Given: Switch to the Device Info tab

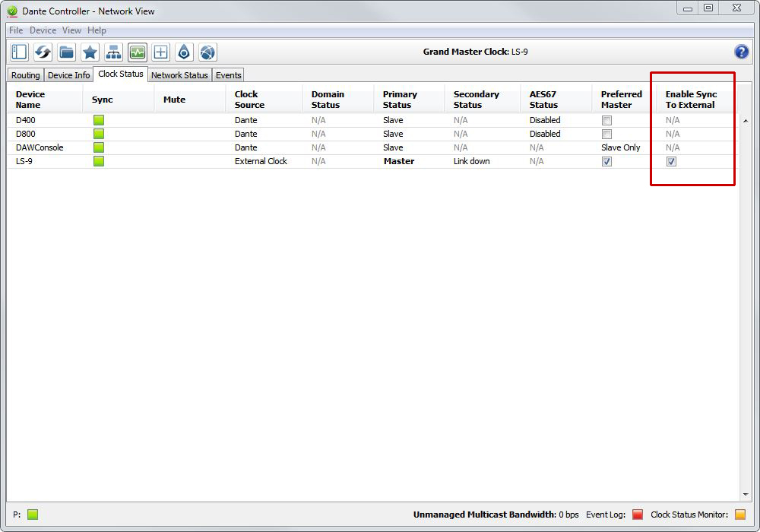Looking at the screenshot, I should [69, 75].
